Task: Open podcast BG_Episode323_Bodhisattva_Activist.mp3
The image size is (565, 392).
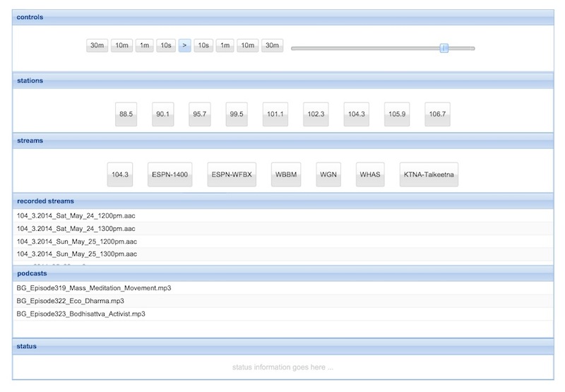Action: click(x=283, y=314)
